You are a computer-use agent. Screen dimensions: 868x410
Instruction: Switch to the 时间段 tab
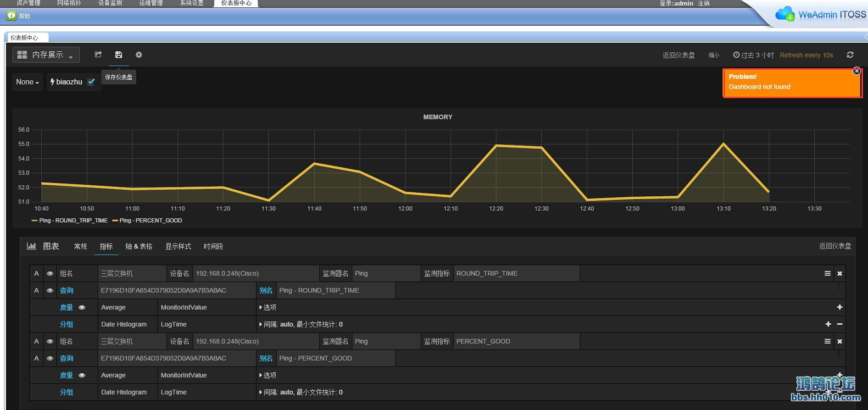click(213, 246)
